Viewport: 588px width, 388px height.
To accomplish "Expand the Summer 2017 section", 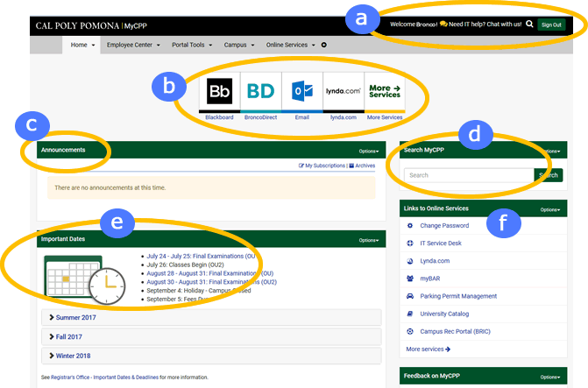I will [x=211, y=318].
